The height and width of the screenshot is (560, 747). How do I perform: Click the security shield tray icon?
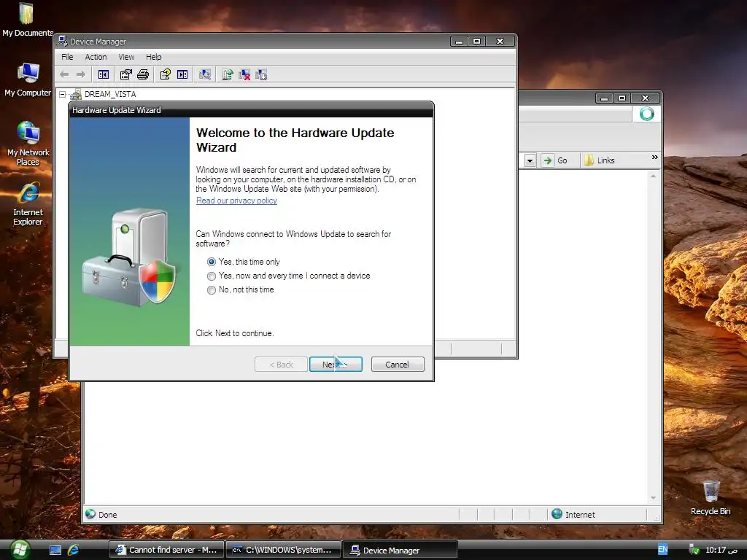(694, 550)
